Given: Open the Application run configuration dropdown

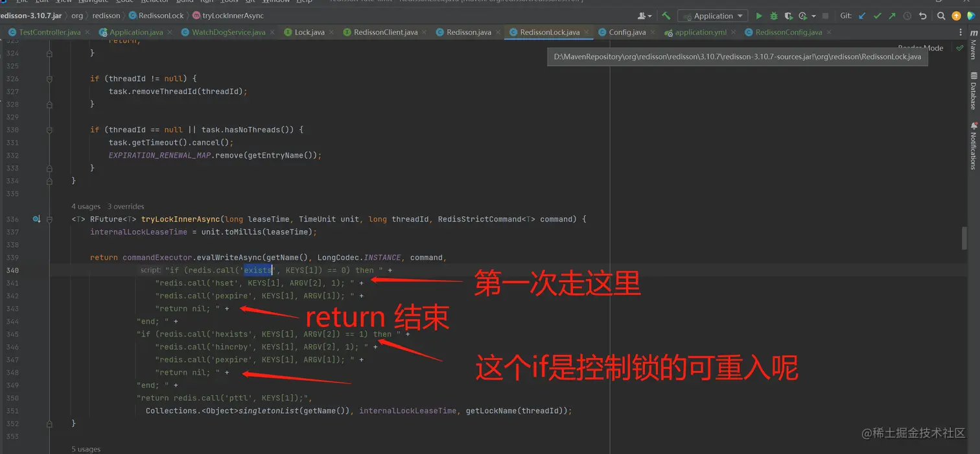Looking at the screenshot, I should pyautogui.click(x=712, y=16).
